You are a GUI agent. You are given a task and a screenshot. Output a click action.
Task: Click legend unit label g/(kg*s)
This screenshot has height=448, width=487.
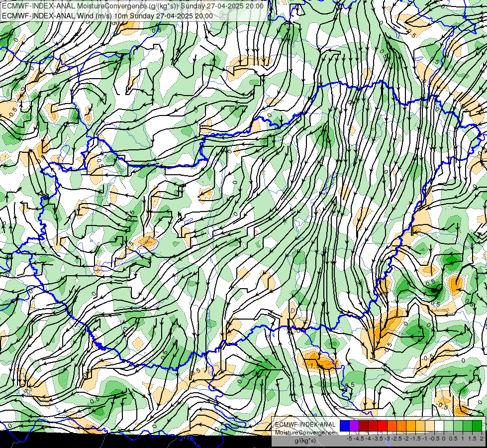point(305,441)
